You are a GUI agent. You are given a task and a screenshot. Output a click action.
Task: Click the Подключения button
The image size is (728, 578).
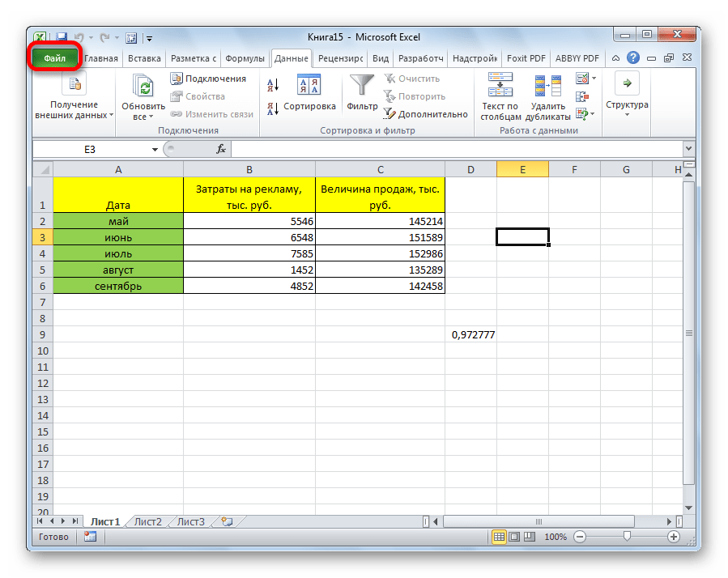pos(208,79)
